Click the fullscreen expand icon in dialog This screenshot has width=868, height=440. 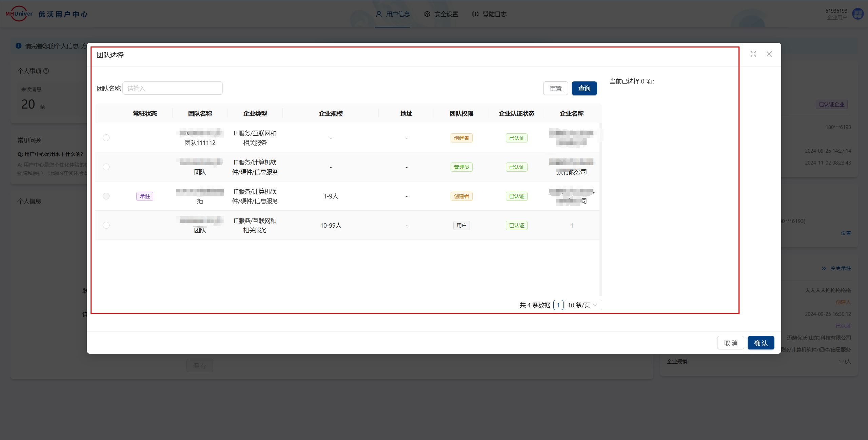pos(753,54)
